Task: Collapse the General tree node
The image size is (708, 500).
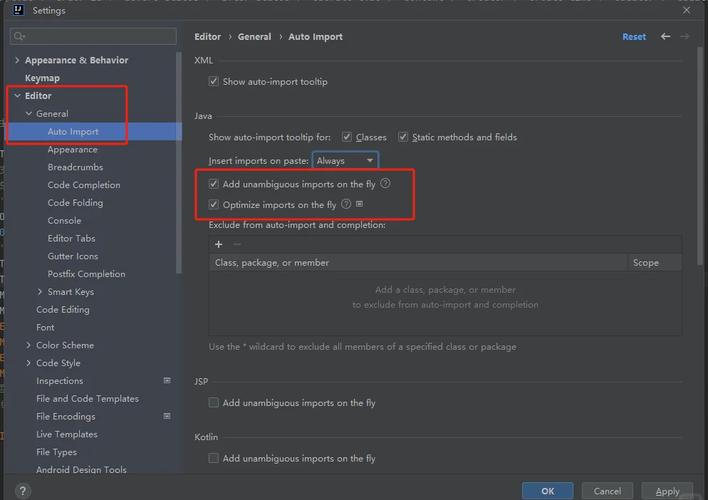Action: [x=28, y=113]
